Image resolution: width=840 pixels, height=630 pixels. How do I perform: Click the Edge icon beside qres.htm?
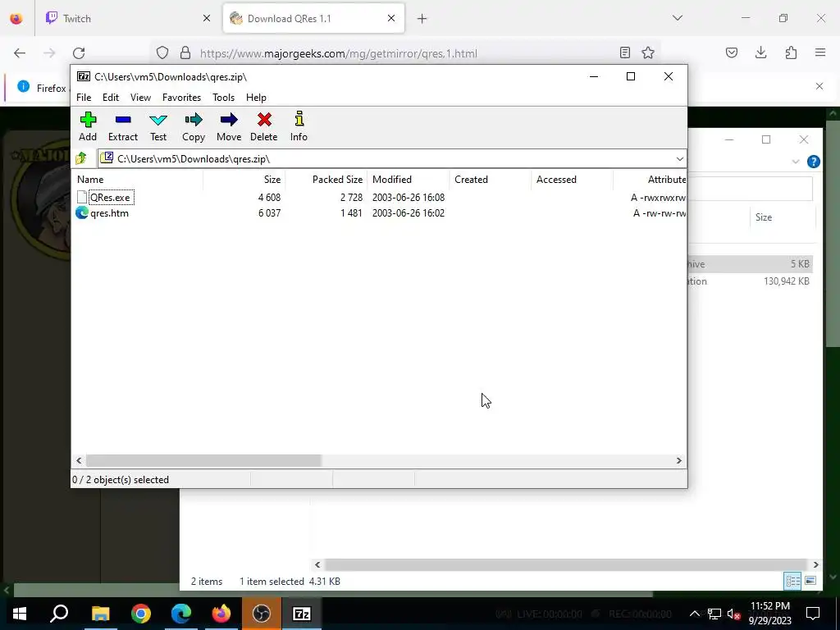[x=81, y=213]
